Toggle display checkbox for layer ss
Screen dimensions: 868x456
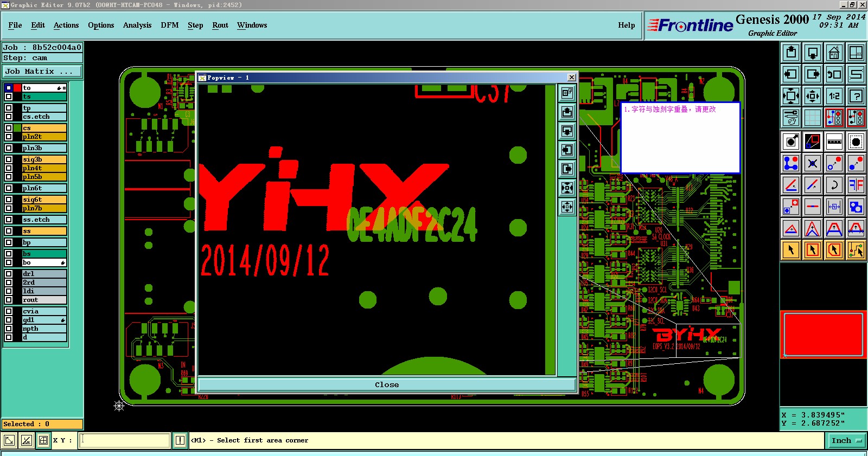coord(9,231)
